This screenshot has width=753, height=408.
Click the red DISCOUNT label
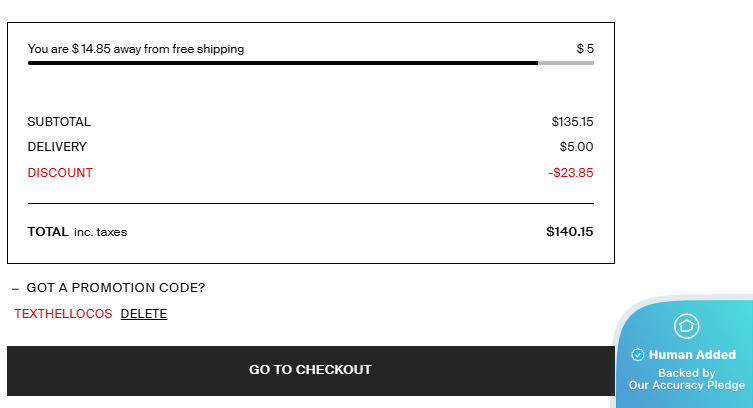[x=60, y=173]
